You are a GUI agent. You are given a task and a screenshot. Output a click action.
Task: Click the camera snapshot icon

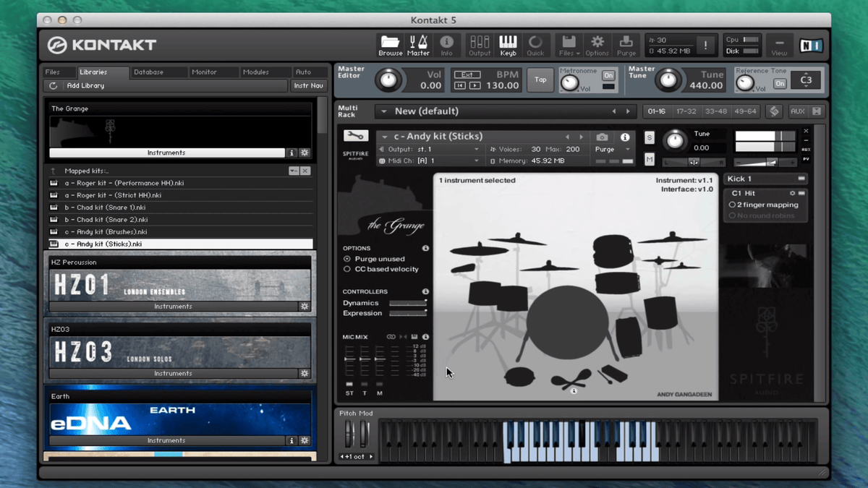tap(602, 137)
